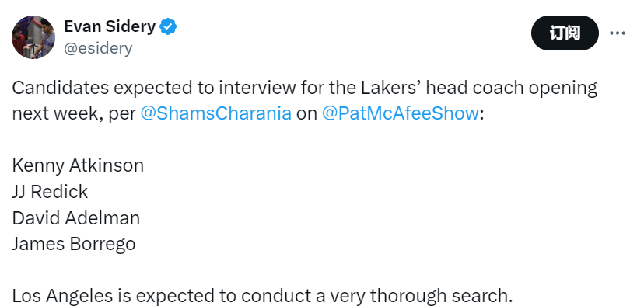Click the JJ Redick line of text
The image size is (644, 306).
coord(50,192)
